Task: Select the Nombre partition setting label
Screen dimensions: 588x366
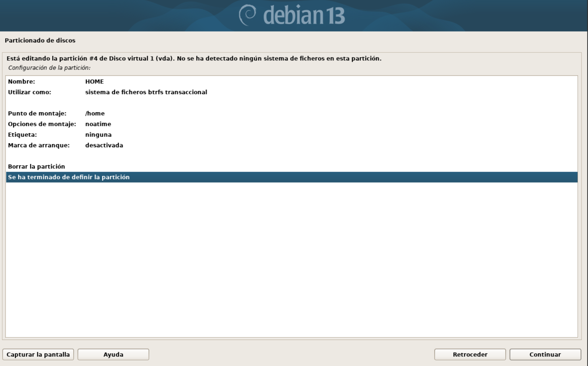Action: [22, 81]
